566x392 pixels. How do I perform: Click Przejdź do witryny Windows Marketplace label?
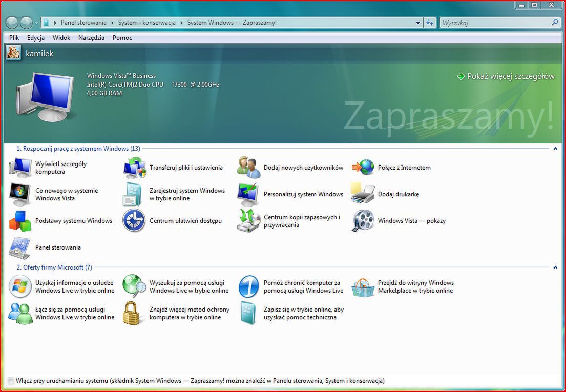coord(415,286)
